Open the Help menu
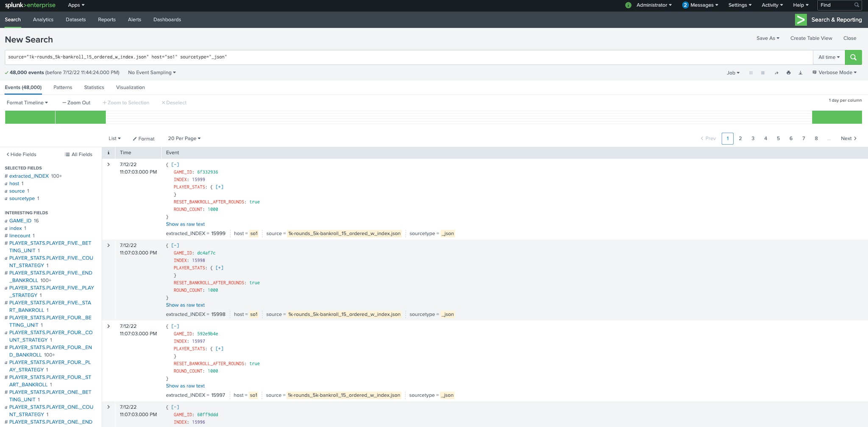 801,5
